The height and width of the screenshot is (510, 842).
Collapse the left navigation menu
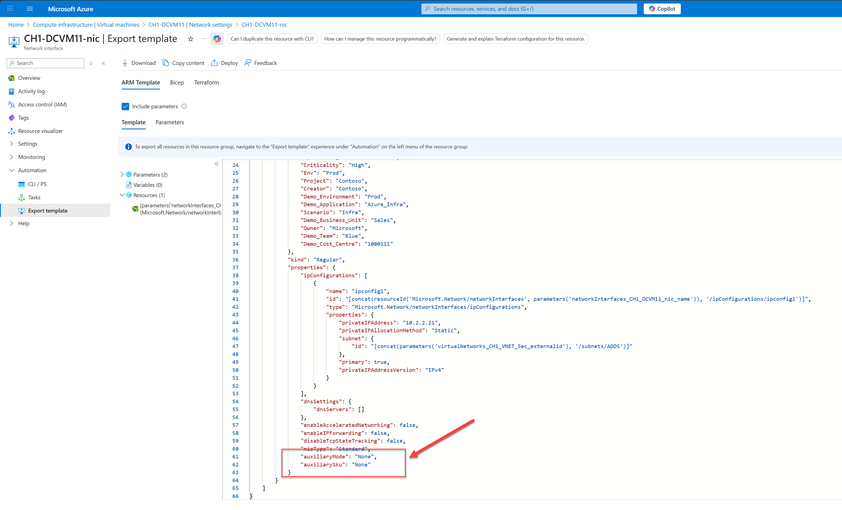click(x=103, y=63)
